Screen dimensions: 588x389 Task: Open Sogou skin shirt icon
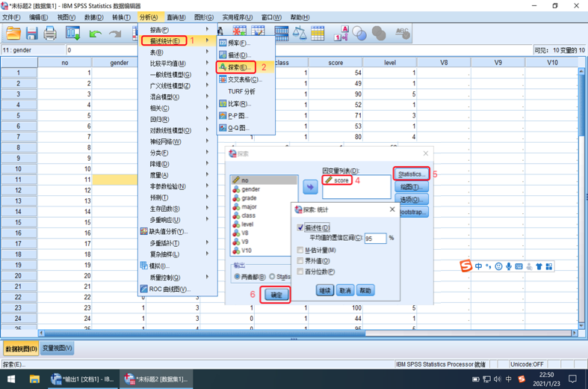point(539,266)
